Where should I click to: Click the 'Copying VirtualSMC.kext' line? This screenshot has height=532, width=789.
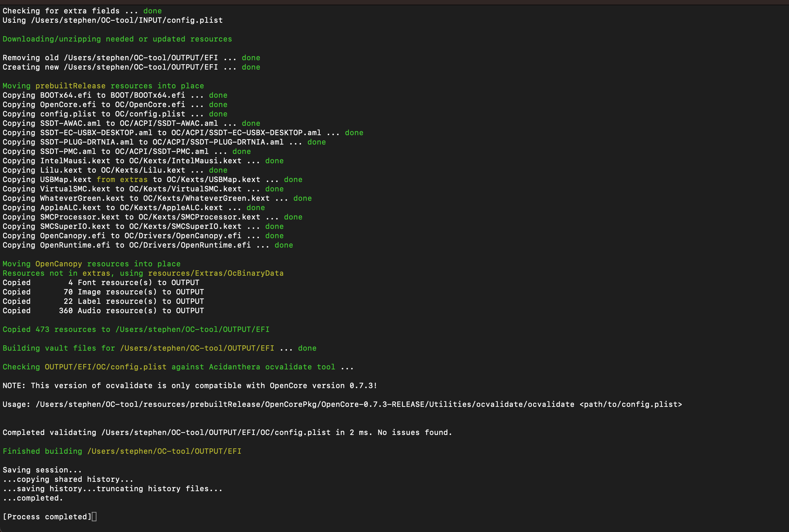(x=143, y=189)
